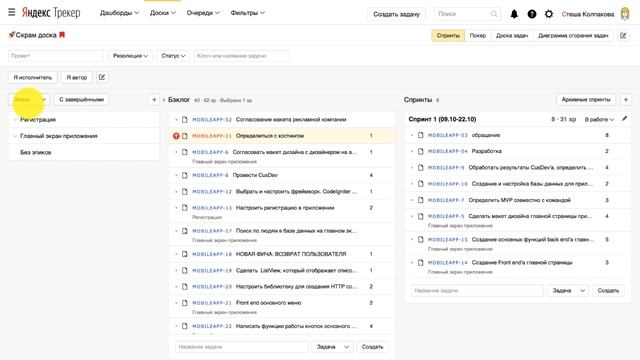Click document icon of MOBILEAPP-7
The height and width of the screenshot is (360, 640).
pos(421,200)
